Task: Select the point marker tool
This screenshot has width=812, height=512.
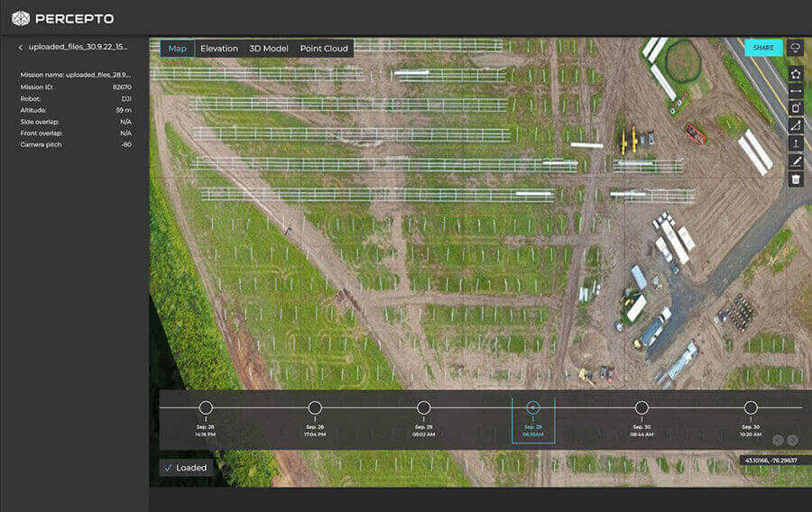Action: (x=795, y=143)
